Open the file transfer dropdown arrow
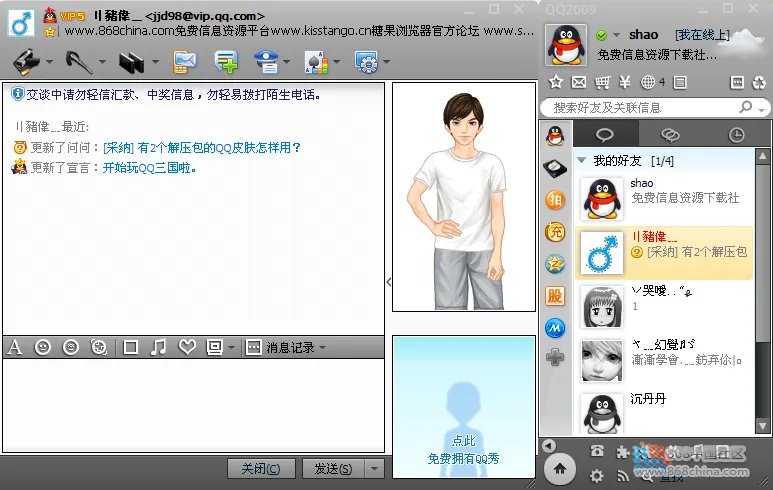This screenshot has width=773, height=490. [x=155, y=62]
